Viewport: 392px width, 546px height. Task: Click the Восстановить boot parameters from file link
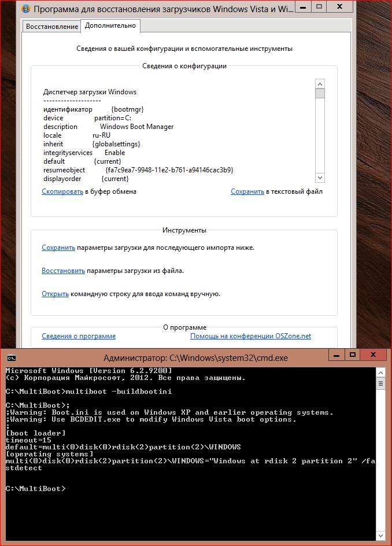pos(63,271)
